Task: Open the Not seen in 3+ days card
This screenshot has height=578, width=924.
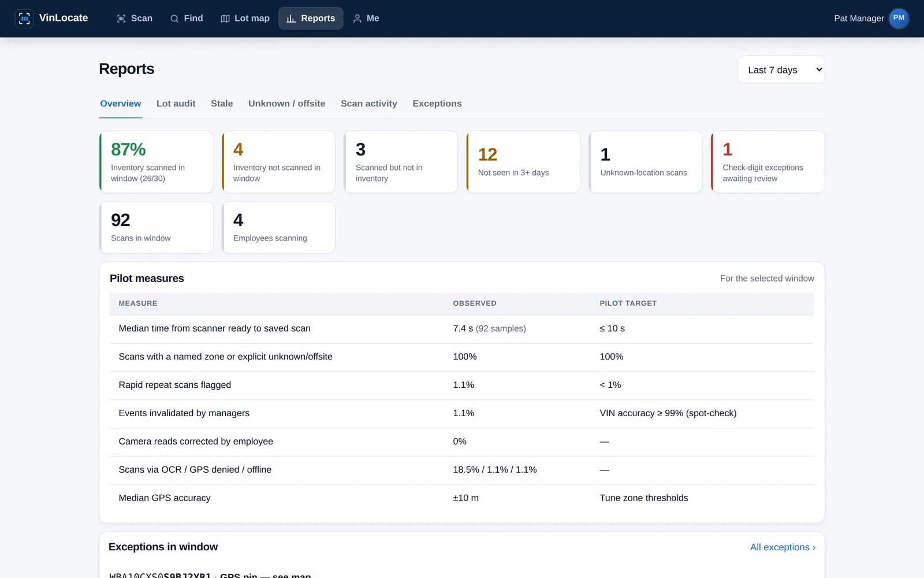Action: 524,162
